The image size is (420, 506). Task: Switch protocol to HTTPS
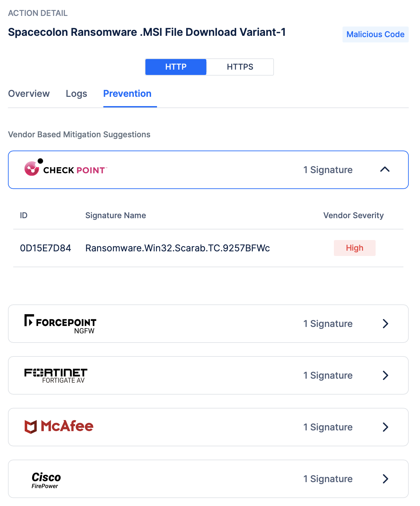(240, 67)
